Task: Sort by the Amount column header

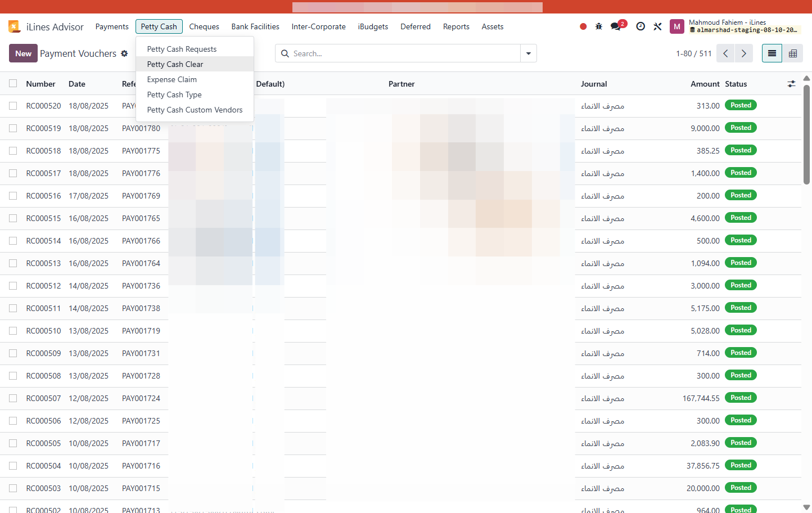Action: (x=705, y=84)
